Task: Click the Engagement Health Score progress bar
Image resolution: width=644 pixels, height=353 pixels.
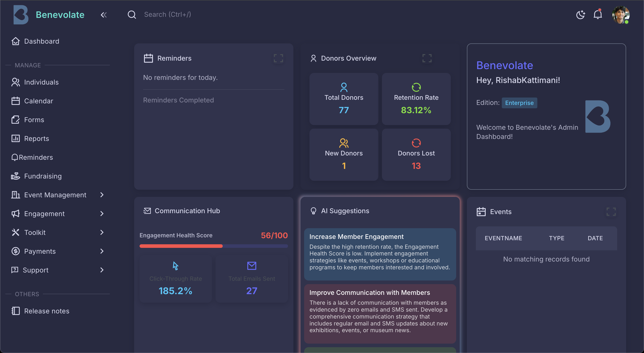Action: pos(214,246)
